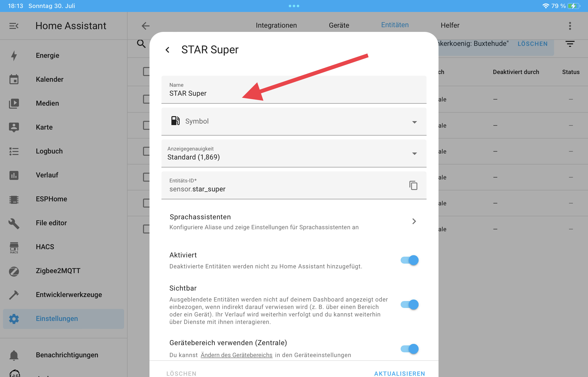The height and width of the screenshot is (377, 588).
Task: Collapse the sidebar menu icon
Action: 14,26
